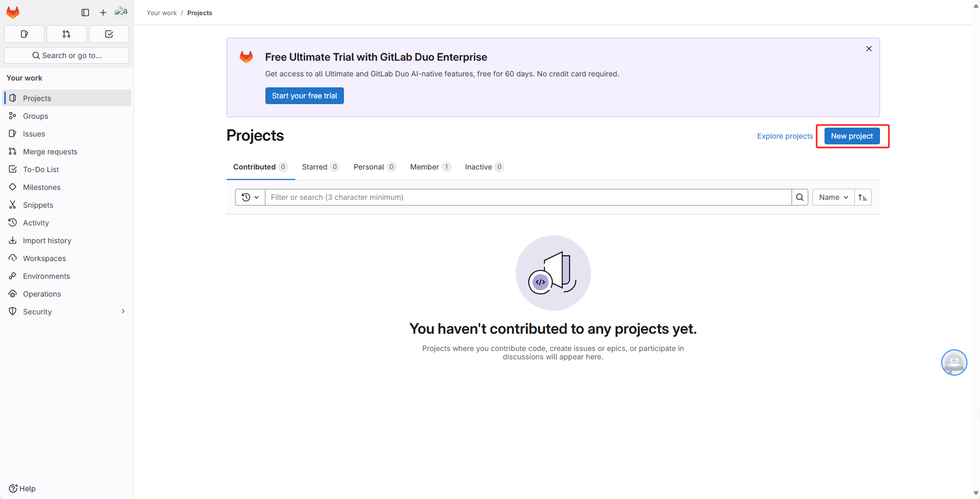Toggle sort direction with the arrow icon
This screenshot has height=499, width=980.
(863, 197)
